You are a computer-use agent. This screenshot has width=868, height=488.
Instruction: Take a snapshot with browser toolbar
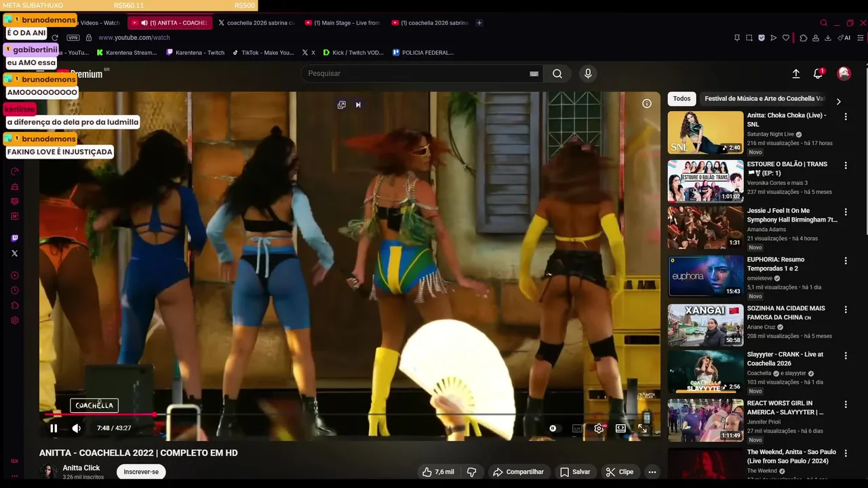749,38
